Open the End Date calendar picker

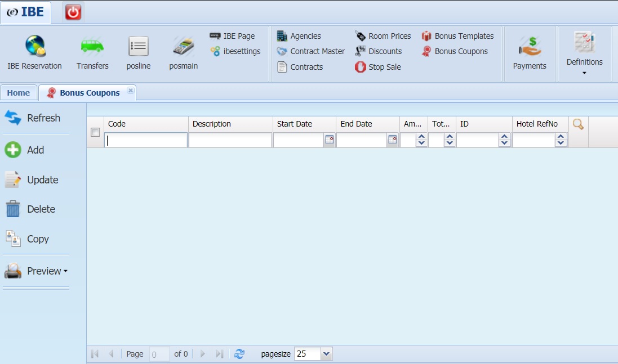pos(393,140)
